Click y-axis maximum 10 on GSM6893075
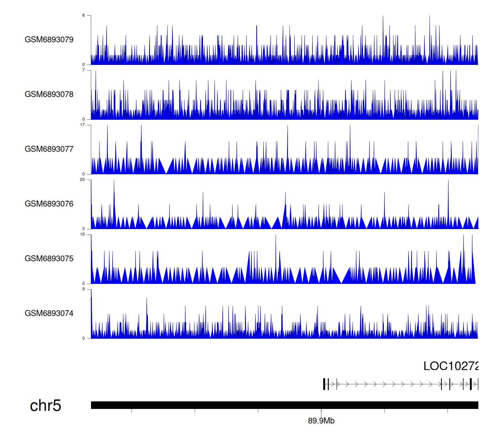The height and width of the screenshot is (444, 504). 82,234
